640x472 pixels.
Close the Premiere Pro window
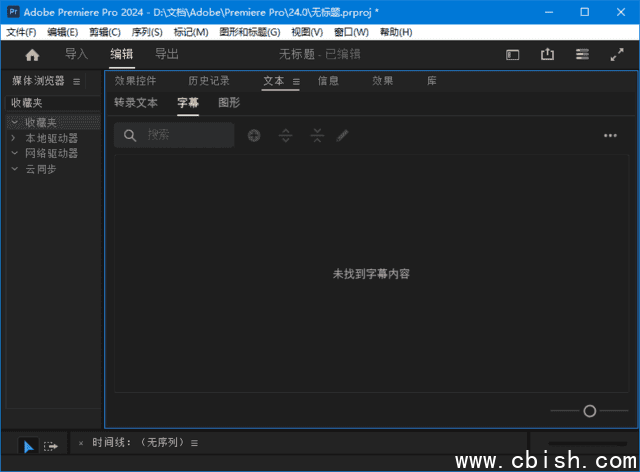621,12
